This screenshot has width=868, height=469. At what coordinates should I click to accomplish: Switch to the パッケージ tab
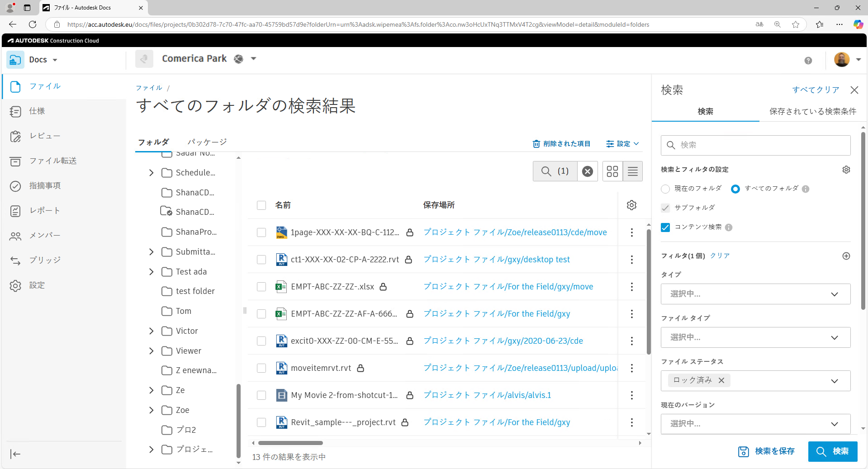tap(207, 142)
